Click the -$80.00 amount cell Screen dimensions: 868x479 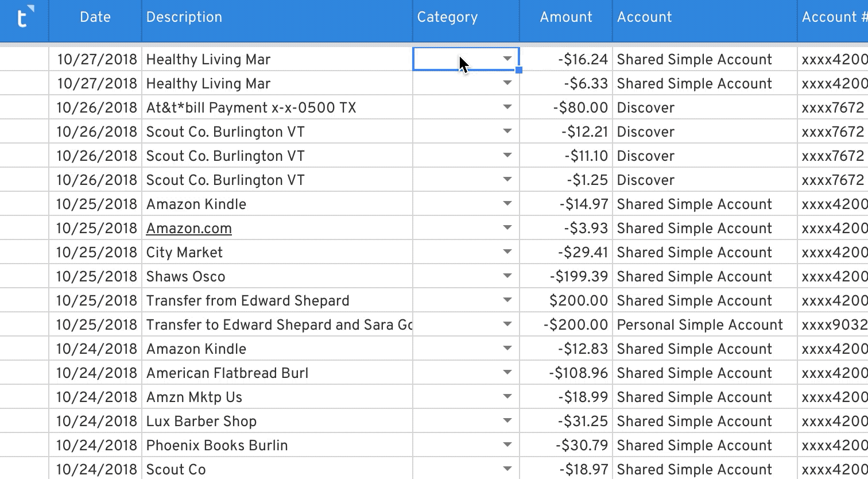[x=566, y=107]
